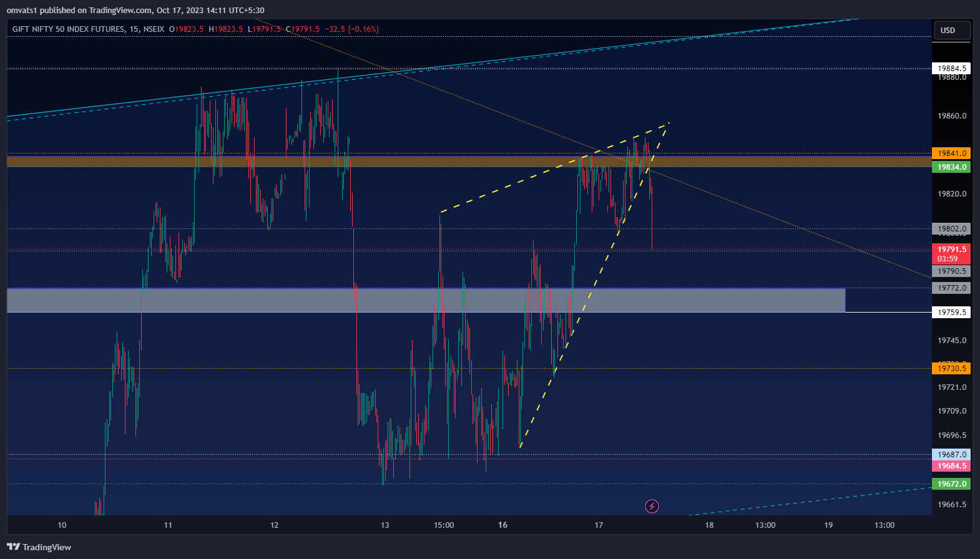
Task: Open the USD currency selector
Action: point(952,30)
